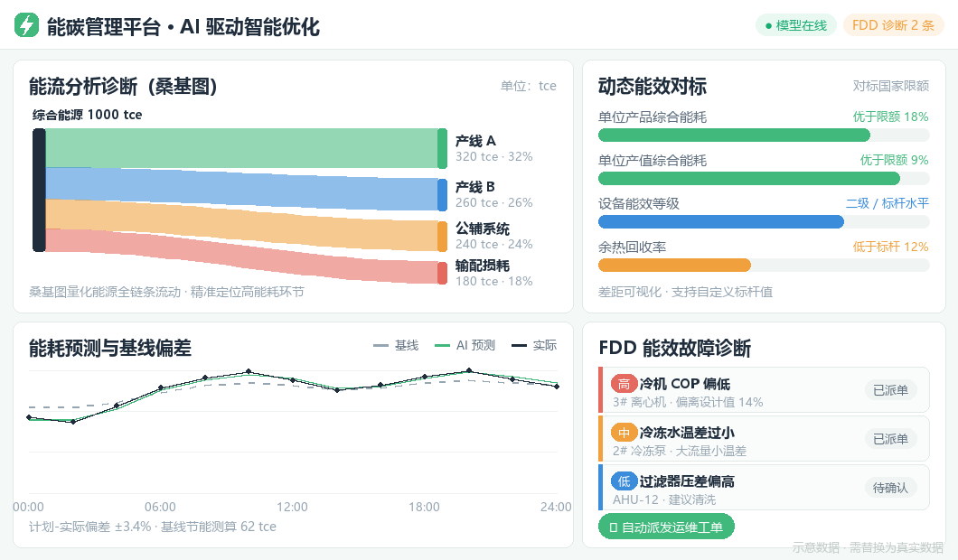
Task: Click 已派单 status on 冷机 COP 偏低 row
Action: pyautogui.click(x=890, y=390)
